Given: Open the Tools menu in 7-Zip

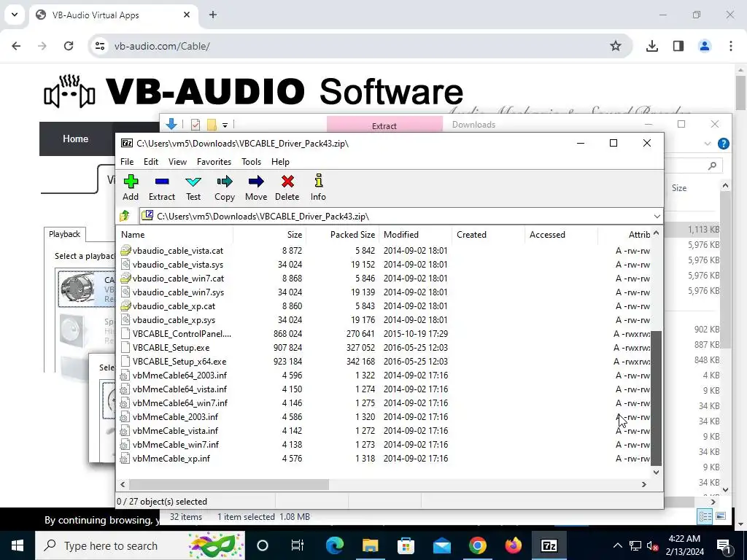Looking at the screenshot, I should click(251, 162).
